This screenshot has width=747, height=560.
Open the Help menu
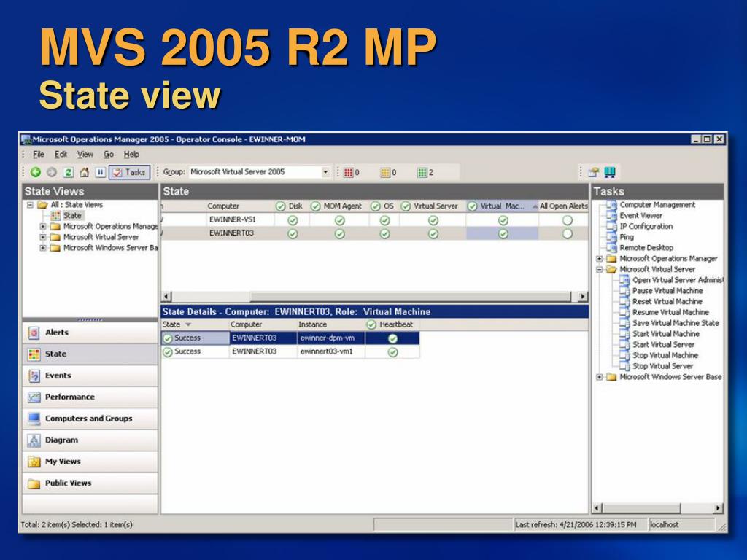[131, 155]
